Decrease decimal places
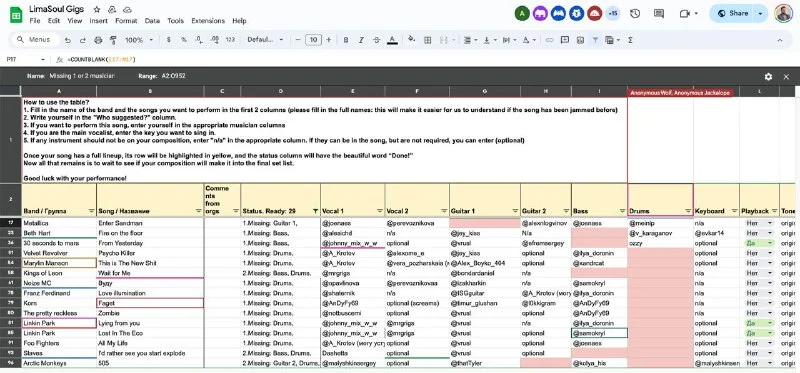 tap(199, 40)
